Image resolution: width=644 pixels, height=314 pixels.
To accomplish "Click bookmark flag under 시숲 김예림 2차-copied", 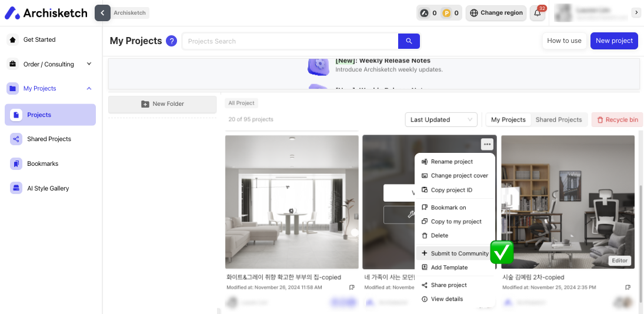I will pyautogui.click(x=628, y=288).
